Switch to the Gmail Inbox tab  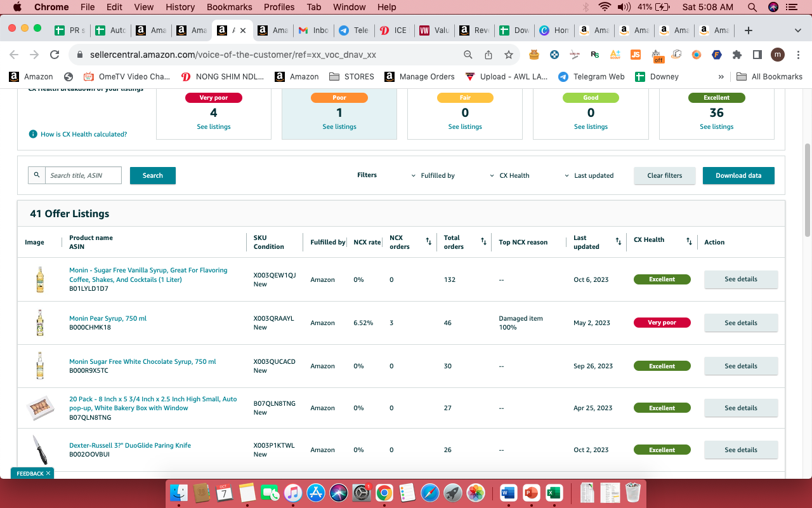[313, 30]
